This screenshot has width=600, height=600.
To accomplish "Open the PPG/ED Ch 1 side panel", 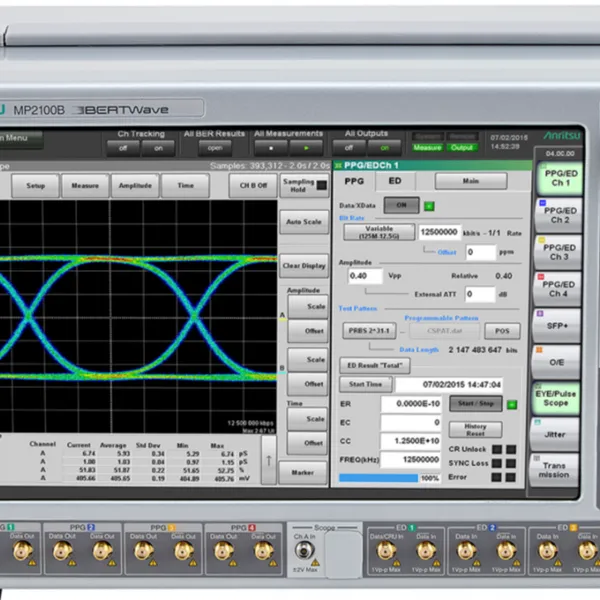I will (x=560, y=178).
